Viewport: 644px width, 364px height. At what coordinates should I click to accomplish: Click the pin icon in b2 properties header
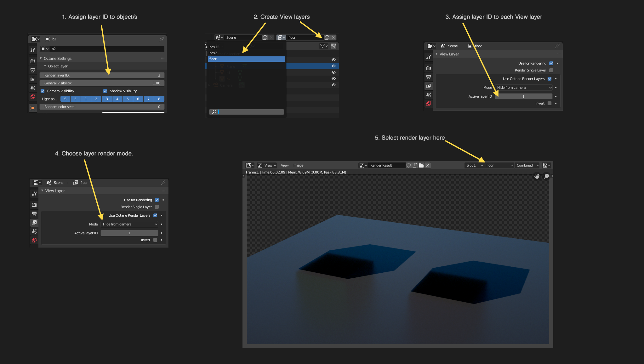162,39
